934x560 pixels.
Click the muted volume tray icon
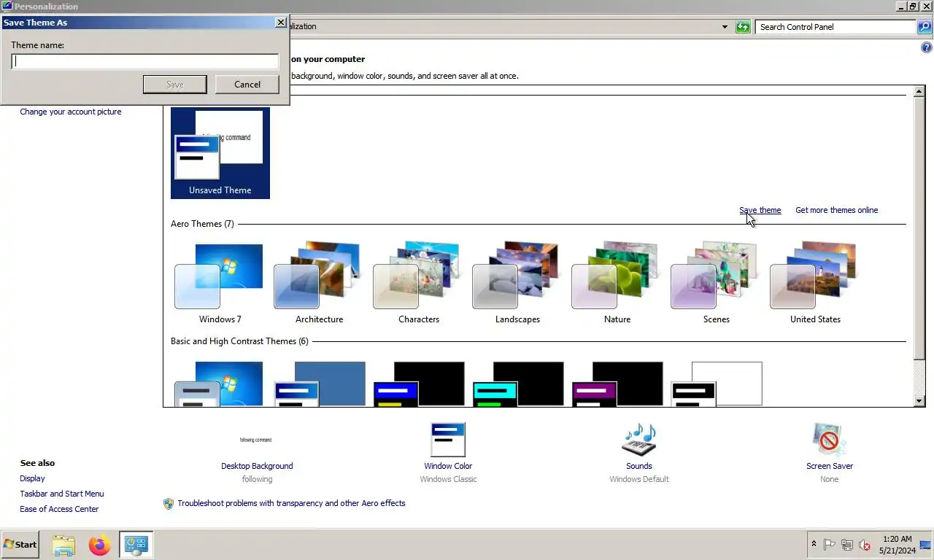click(x=865, y=545)
